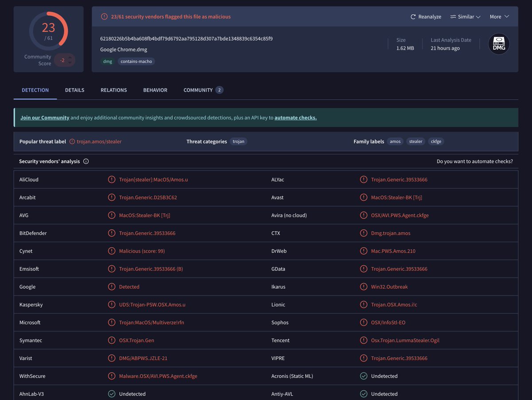Click the DMG/ABPWS.JZLE-21 result text
This screenshot has height=400, width=532.
143,358
